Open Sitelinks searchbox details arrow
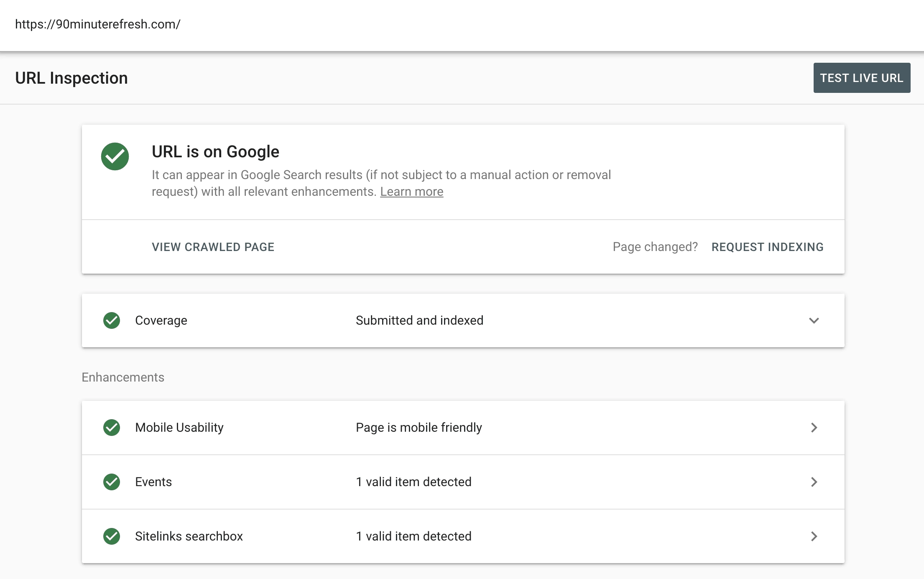 coord(814,536)
